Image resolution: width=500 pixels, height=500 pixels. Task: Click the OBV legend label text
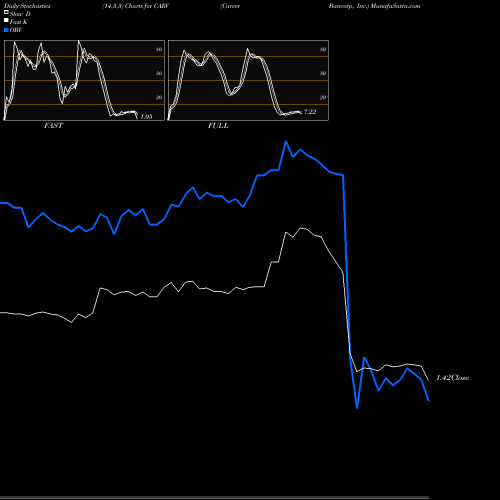tap(16, 30)
